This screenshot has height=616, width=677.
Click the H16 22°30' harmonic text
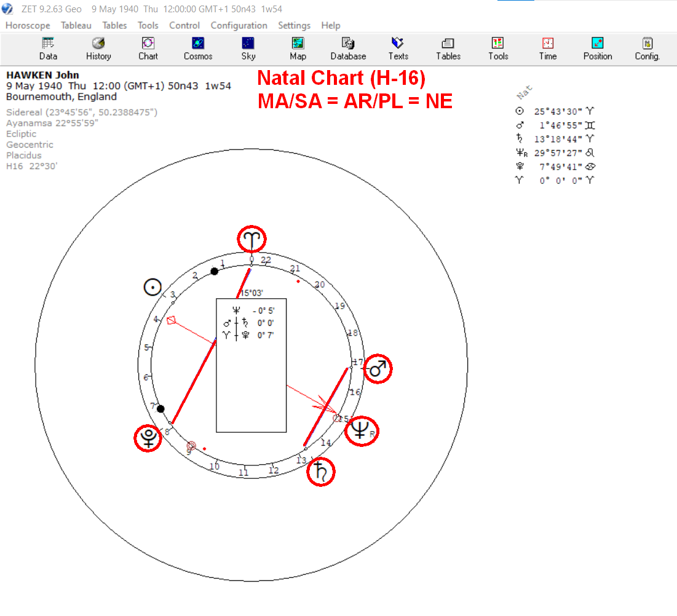31,166
